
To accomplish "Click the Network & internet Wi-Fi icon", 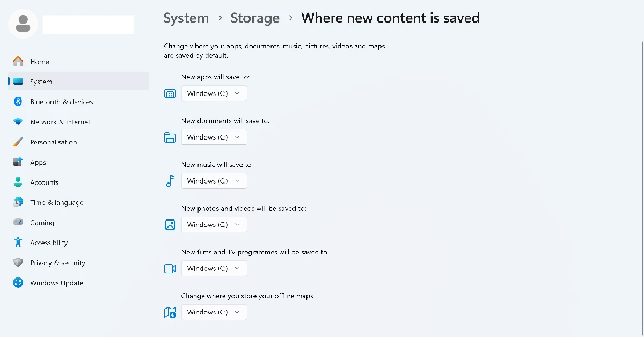I will click(18, 122).
